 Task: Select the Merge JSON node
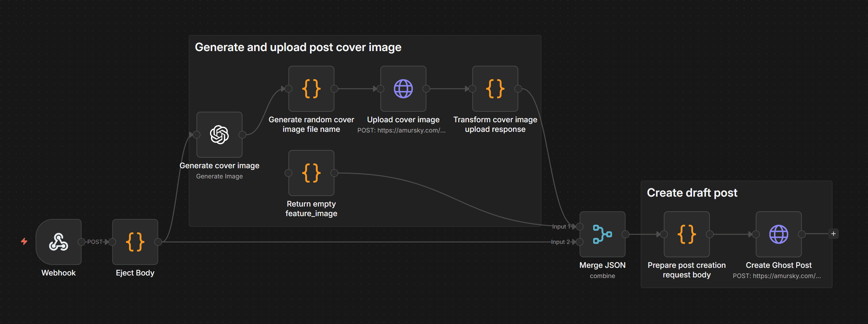[602, 234]
